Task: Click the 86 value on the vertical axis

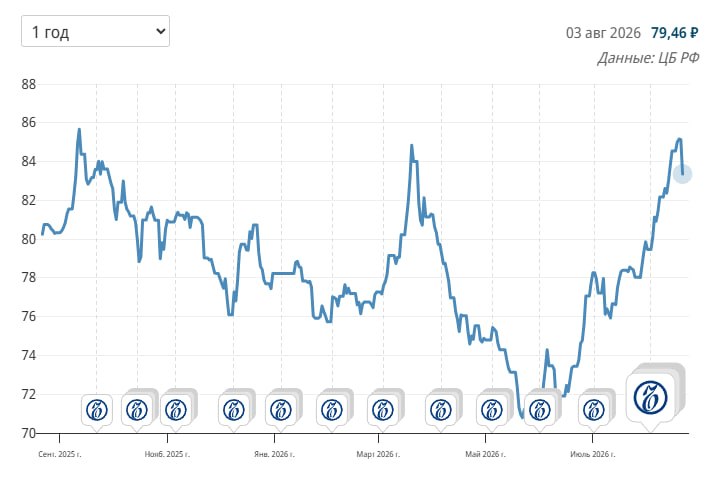Action: click(x=29, y=123)
